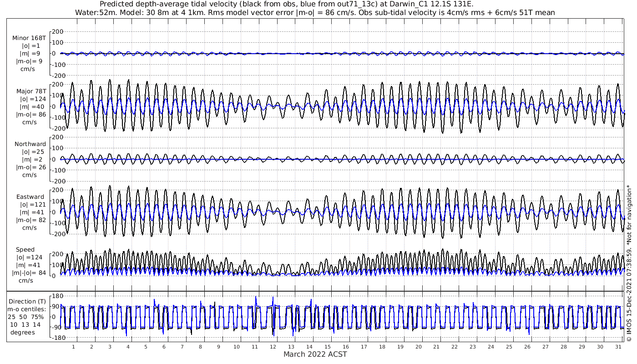The image size is (637, 364).
Task: Select the "Eastward" panel label
Action: pos(30,197)
